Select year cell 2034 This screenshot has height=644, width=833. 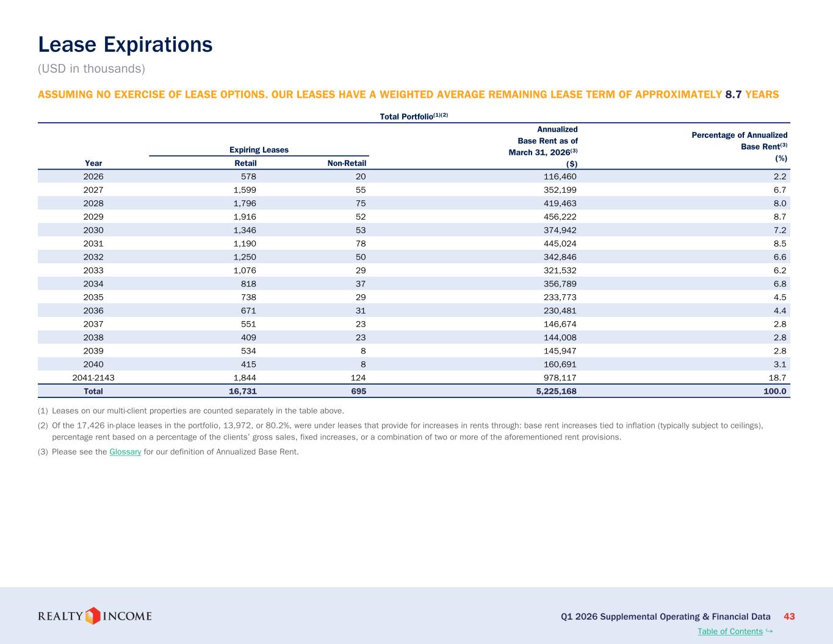point(93,284)
